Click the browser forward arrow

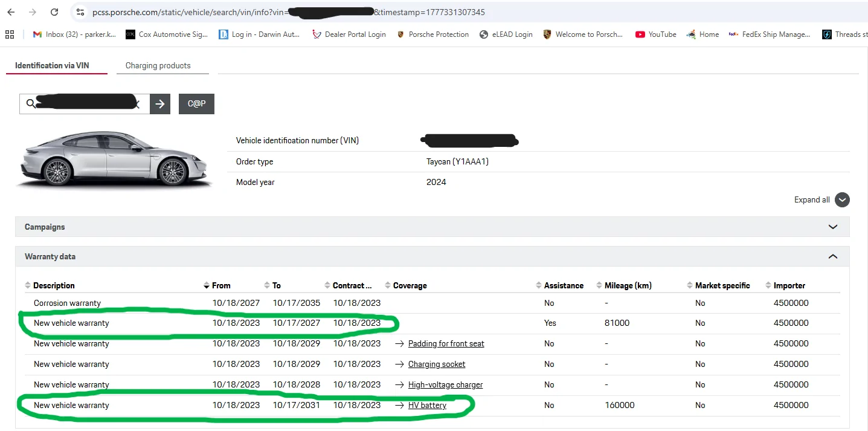(33, 12)
